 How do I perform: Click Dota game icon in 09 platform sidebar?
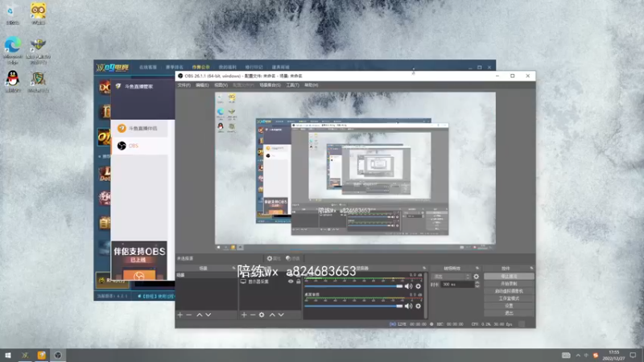point(105,174)
